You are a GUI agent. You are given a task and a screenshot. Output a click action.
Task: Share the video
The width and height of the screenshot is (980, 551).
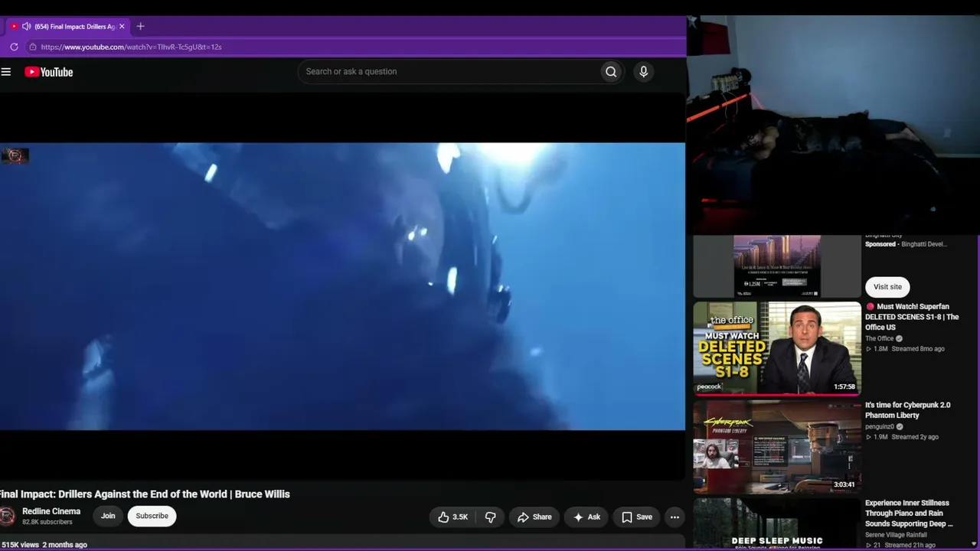click(534, 517)
